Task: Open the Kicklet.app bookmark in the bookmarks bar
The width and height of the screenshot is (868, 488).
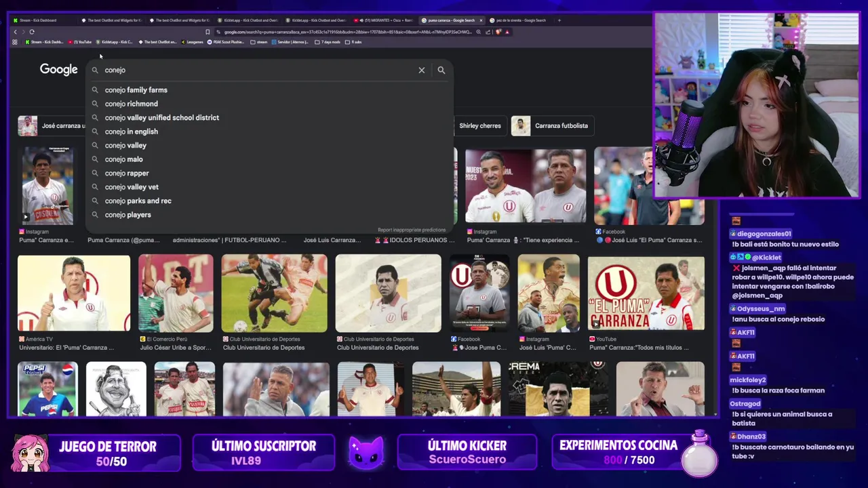Action: 115,42
